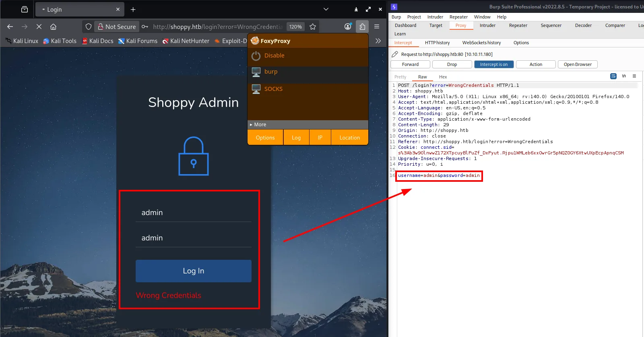Switch to the Decoder tab in Burp
The width and height of the screenshot is (644, 337).
pos(583,25)
